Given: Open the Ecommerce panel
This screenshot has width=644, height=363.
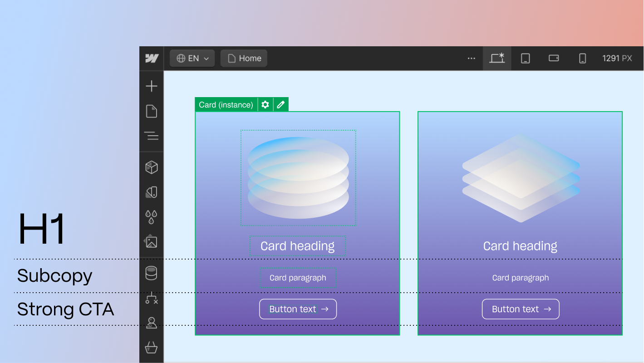Looking at the screenshot, I should click(x=151, y=348).
